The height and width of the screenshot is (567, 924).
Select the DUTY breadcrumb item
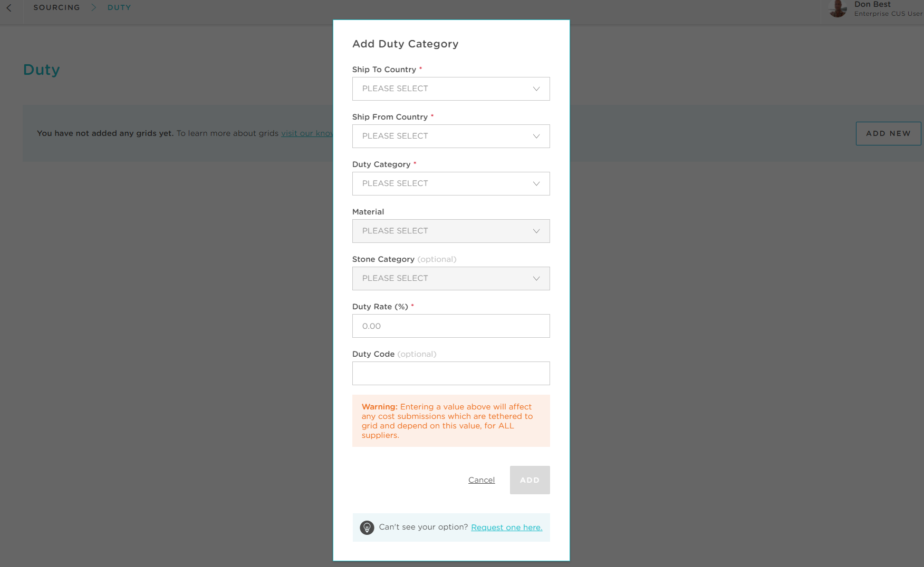[x=119, y=7]
